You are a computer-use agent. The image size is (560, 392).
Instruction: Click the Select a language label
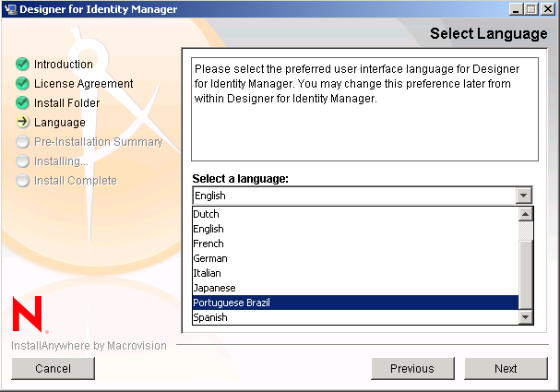(241, 179)
